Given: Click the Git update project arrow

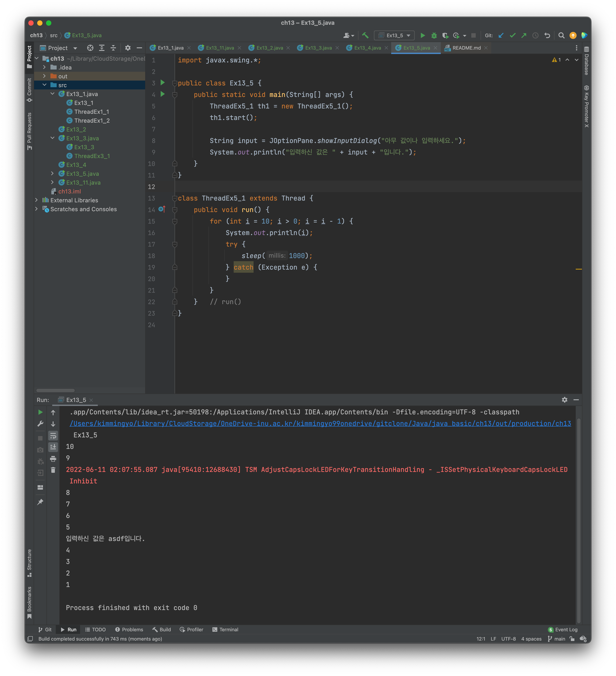Looking at the screenshot, I should click(x=501, y=35).
